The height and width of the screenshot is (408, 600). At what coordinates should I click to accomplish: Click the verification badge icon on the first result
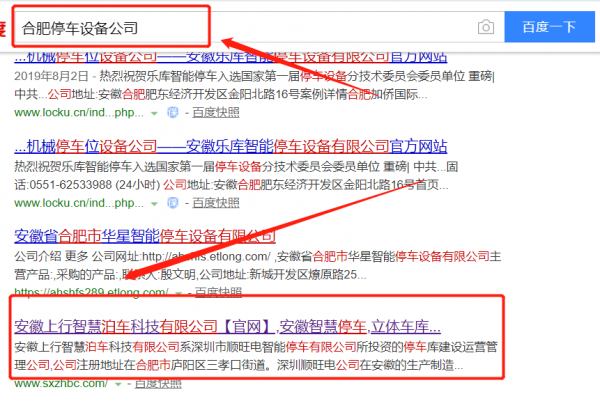coord(172,114)
